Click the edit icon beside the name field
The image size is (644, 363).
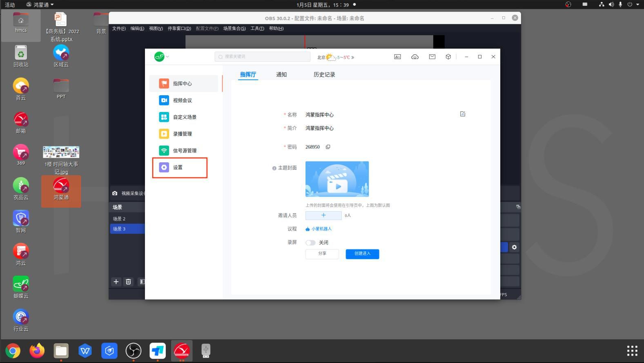(462, 114)
